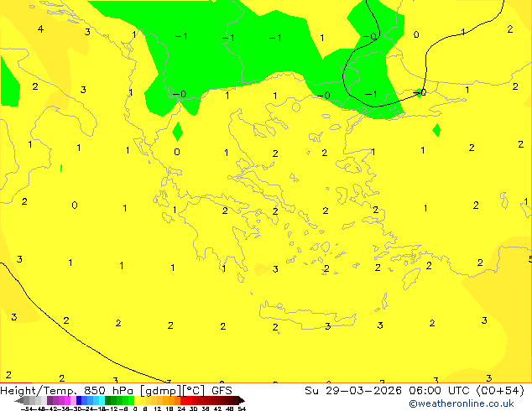Click the Su 29-03-2026 date label
The image size is (532, 411).
pos(353,391)
